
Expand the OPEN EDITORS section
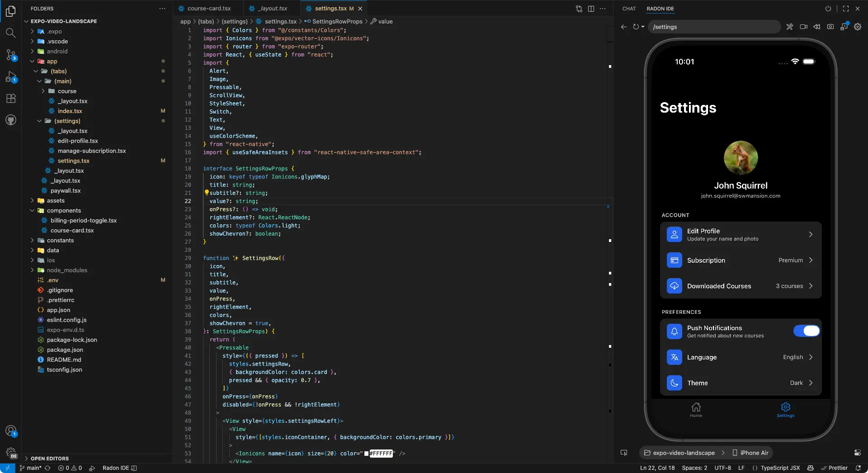coord(50,458)
